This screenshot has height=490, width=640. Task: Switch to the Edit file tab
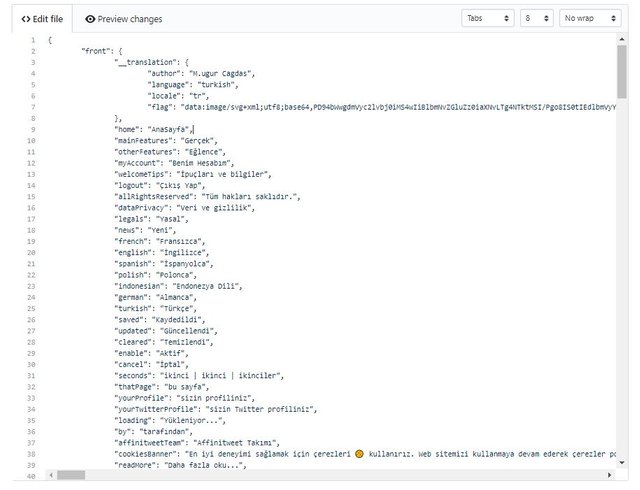42,19
